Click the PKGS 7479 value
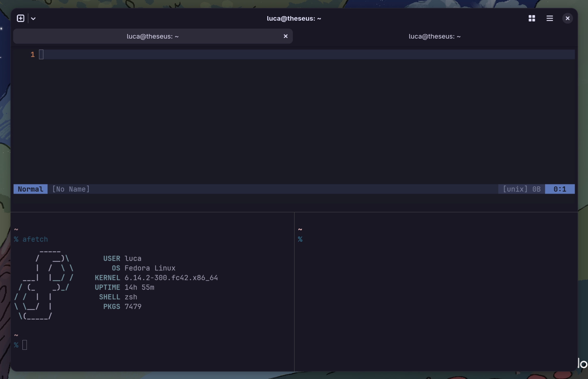The height and width of the screenshot is (379, 588). click(x=133, y=307)
